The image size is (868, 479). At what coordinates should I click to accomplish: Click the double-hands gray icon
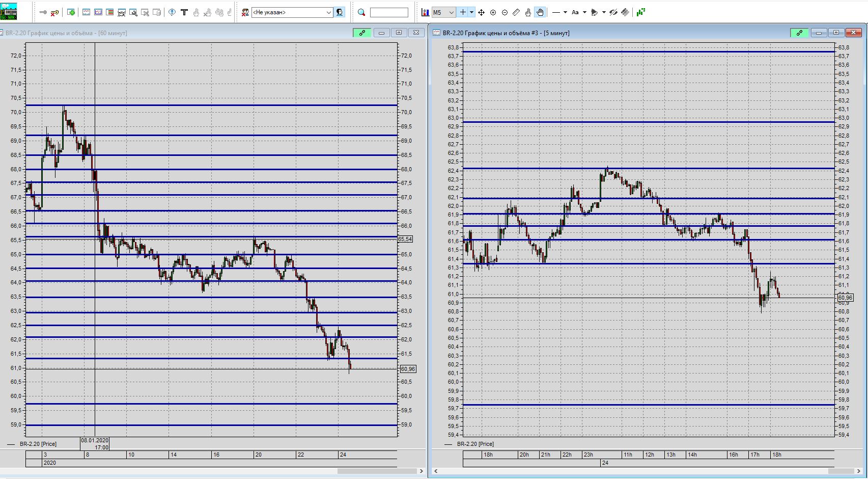(220, 12)
